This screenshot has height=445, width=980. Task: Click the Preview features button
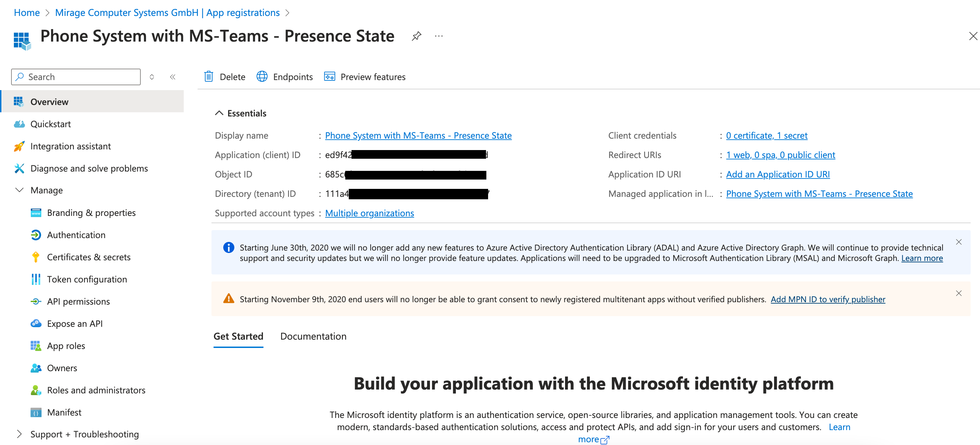coord(365,77)
